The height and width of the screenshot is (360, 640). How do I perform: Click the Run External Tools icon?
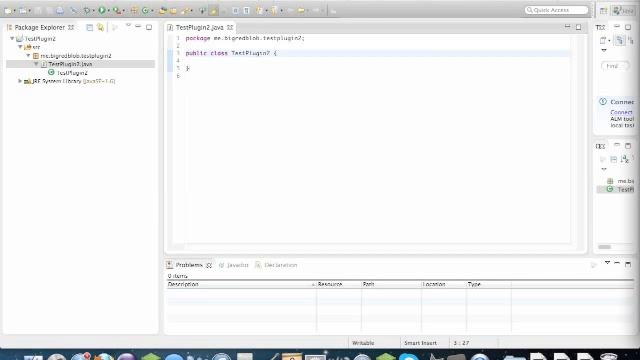coord(116,10)
